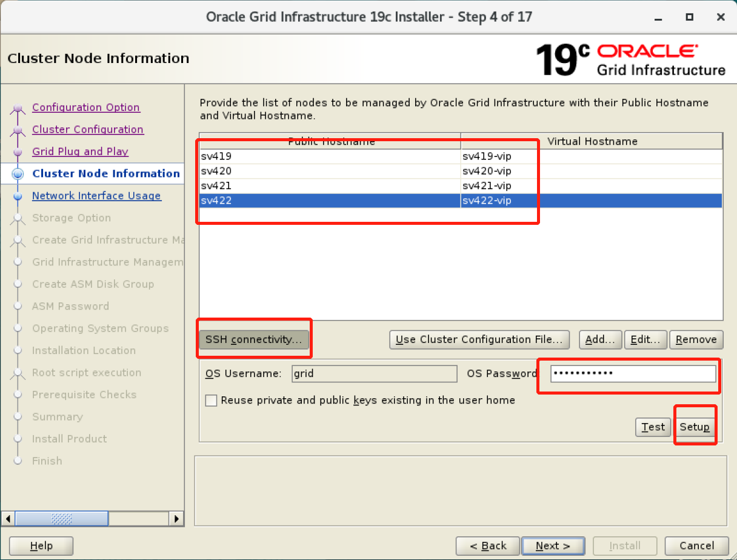Click the Create ASM Disk Group step label
The width and height of the screenshot is (737, 560).
pyautogui.click(x=93, y=284)
